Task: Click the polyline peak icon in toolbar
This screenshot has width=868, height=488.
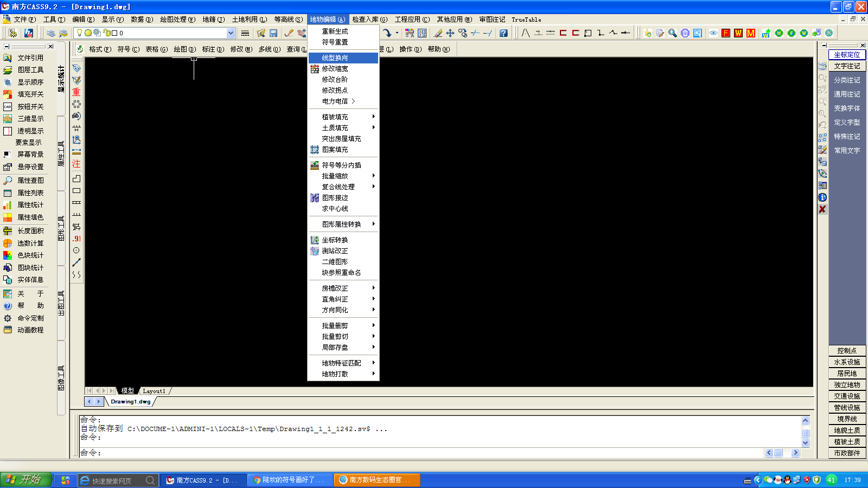Action: pyautogui.click(x=613, y=33)
